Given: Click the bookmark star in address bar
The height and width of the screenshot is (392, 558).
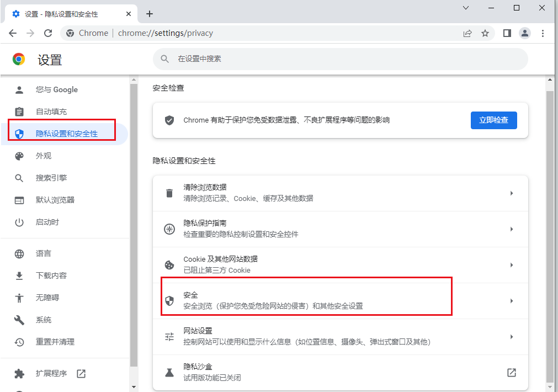Looking at the screenshot, I should 485,33.
